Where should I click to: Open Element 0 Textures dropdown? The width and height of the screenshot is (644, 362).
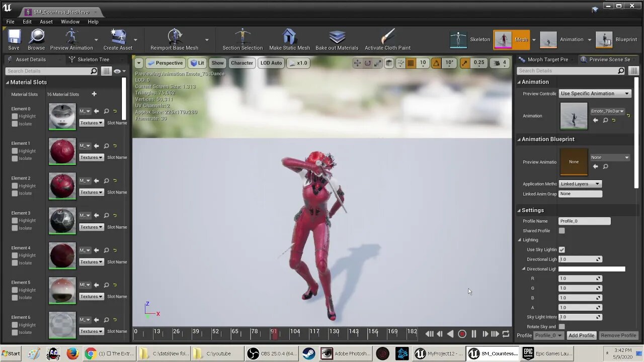[91, 123]
